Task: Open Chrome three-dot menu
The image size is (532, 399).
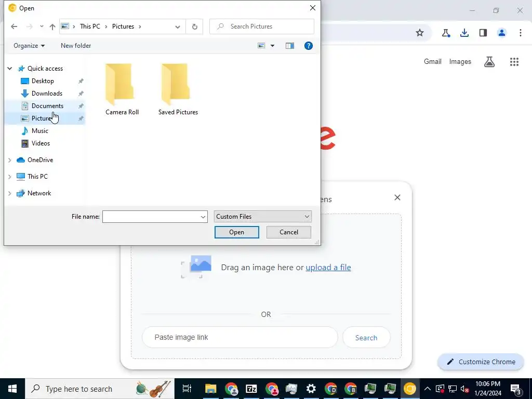Action: click(x=521, y=33)
